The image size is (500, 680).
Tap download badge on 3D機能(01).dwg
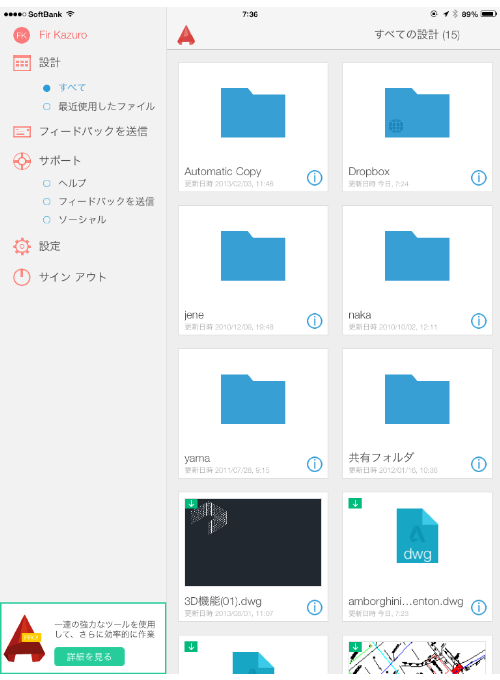(x=191, y=503)
